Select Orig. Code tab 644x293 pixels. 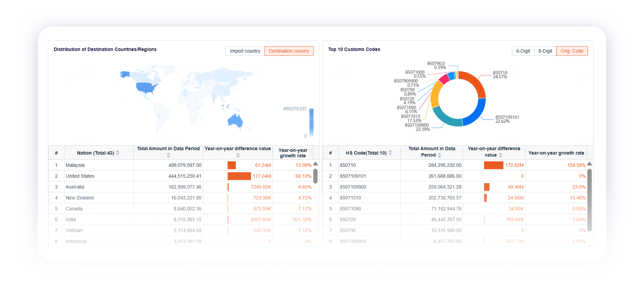[572, 51]
